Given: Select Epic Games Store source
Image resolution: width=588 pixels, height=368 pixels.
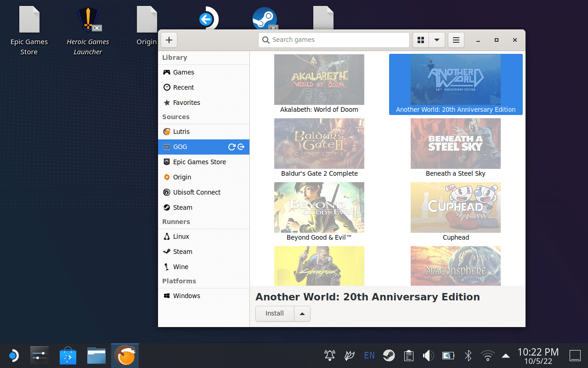Looking at the screenshot, I should pos(204,162).
